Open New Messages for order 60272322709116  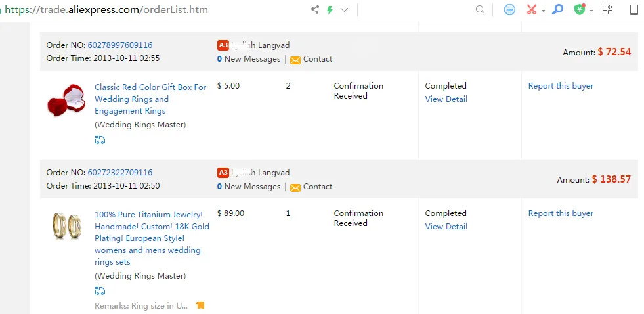coord(249,187)
